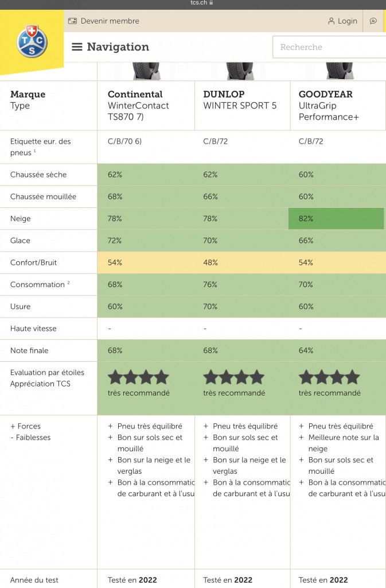Click the TCS logo

(32, 41)
